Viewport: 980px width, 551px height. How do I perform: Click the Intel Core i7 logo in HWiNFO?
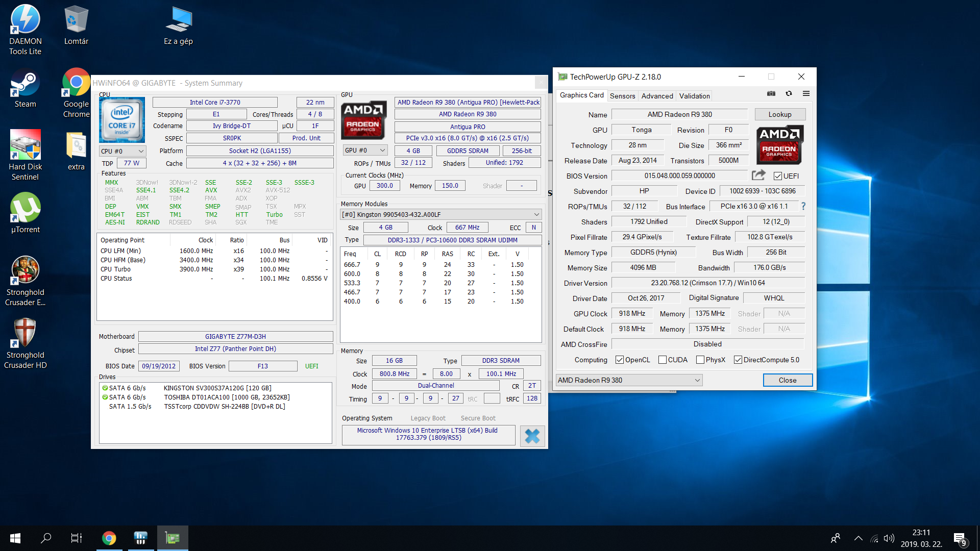122,119
